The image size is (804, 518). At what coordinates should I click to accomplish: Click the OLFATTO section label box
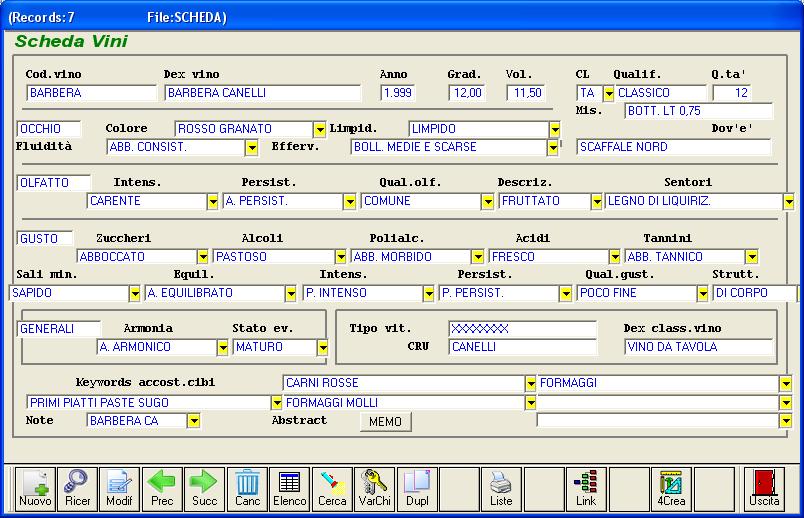click(x=54, y=183)
